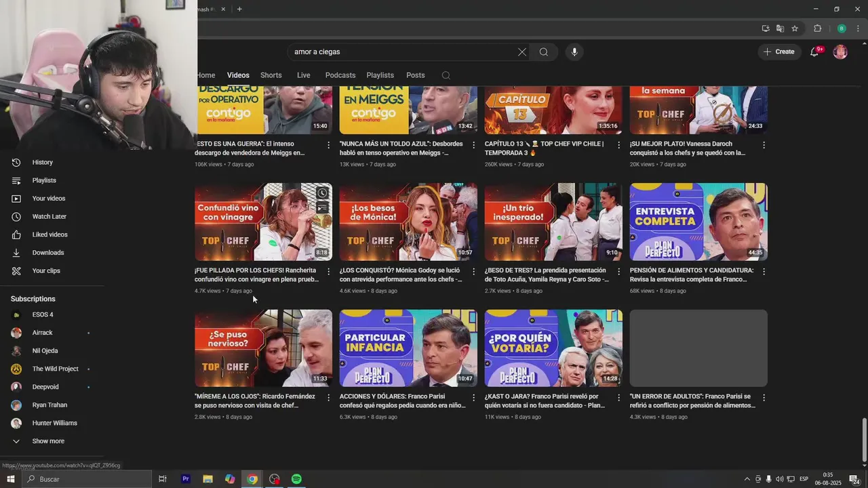Select the Videos channel tab
The height and width of the screenshot is (488, 868).
pyautogui.click(x=238, y=75)
